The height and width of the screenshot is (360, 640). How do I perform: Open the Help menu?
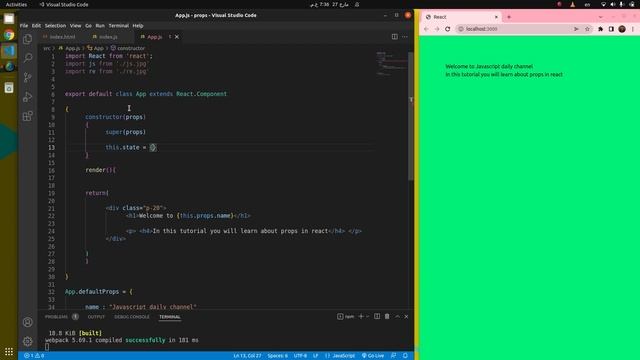point(138,25)
